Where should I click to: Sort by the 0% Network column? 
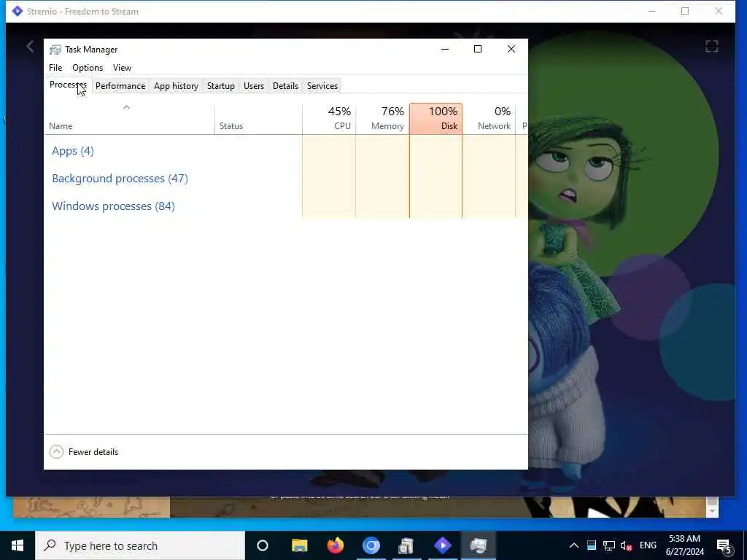(x=489, y=119)
